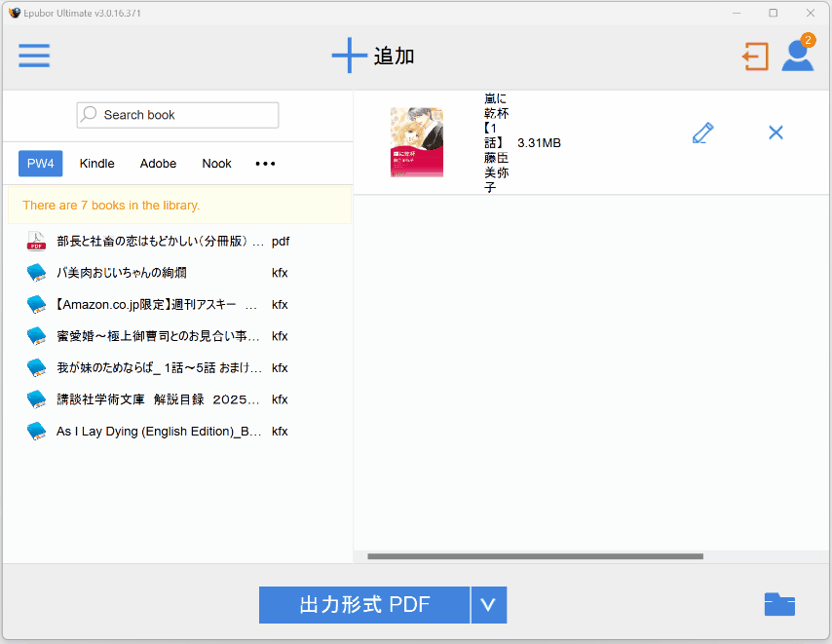Screen dimensions: 832x644
Task: Select the book バ美肉おじいちゃんの絢爛
Action: click(122, 273)
